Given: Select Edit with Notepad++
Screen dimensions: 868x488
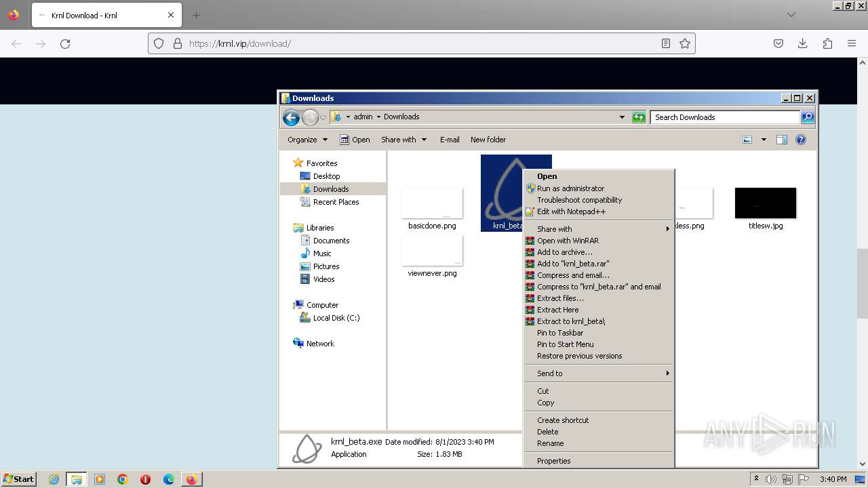Looking at the screenshot, I should click(x=599, y=211).
